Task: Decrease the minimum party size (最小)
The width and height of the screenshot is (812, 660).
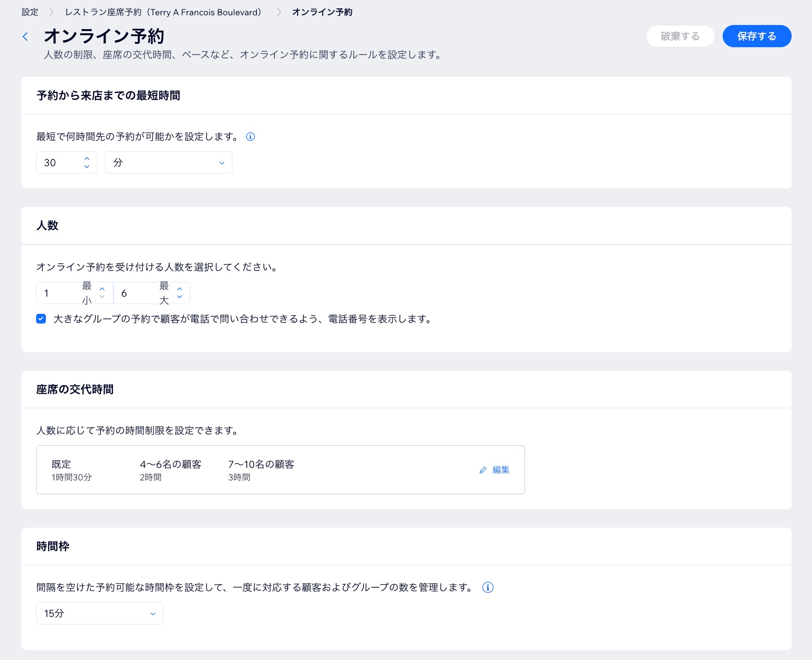Action: 102,297
